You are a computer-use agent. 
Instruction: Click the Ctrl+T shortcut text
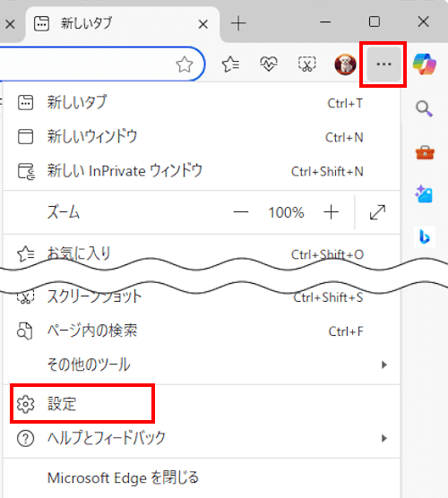pos(345,103)
